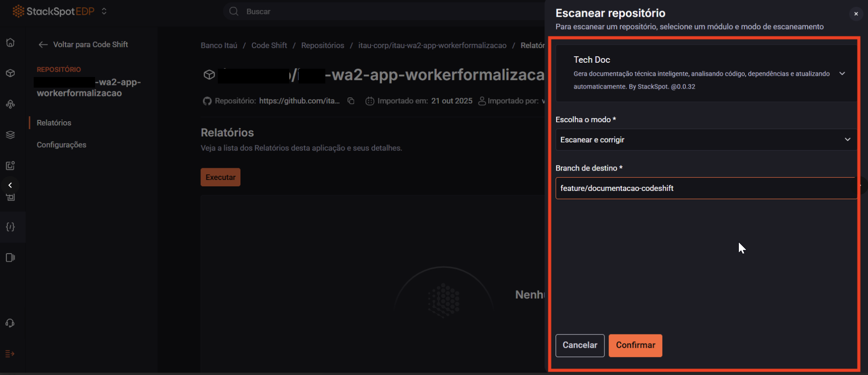The width and height of the screenshot is (868, 375).
Task: Go back via 'Voltar para Code Shift'
Action: [x=83, y=45]
